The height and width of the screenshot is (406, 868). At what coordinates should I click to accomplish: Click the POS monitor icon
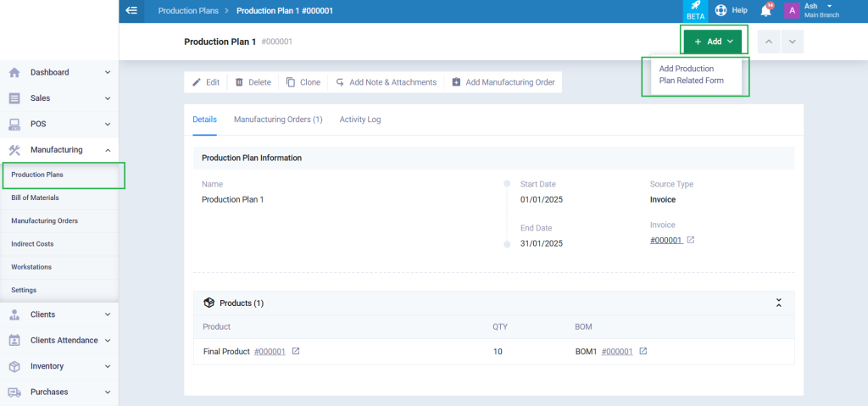coord(14,124)
